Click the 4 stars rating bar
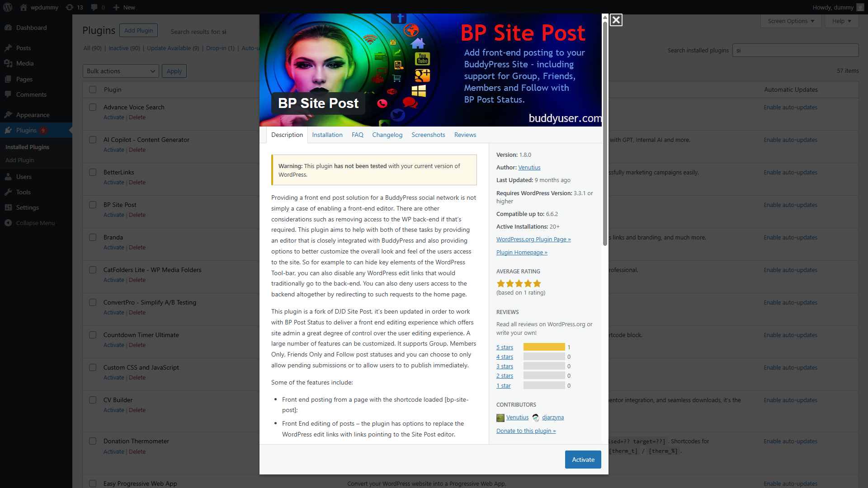Image resolution: width=868 pixels, height=488 pixels. (544, 357)
